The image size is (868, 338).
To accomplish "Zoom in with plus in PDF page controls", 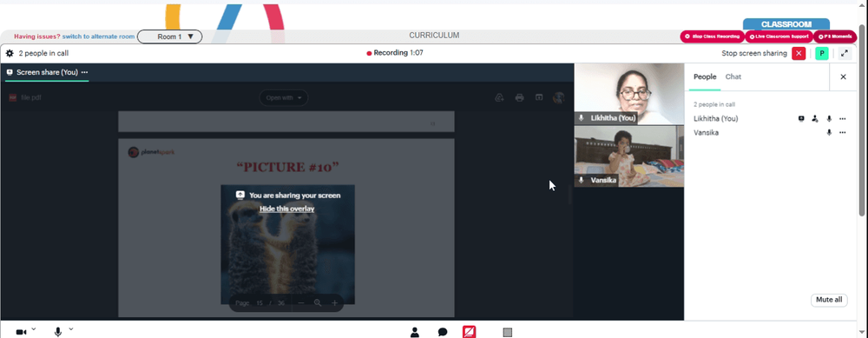I will pyautogui.click(x=334, y=303).
